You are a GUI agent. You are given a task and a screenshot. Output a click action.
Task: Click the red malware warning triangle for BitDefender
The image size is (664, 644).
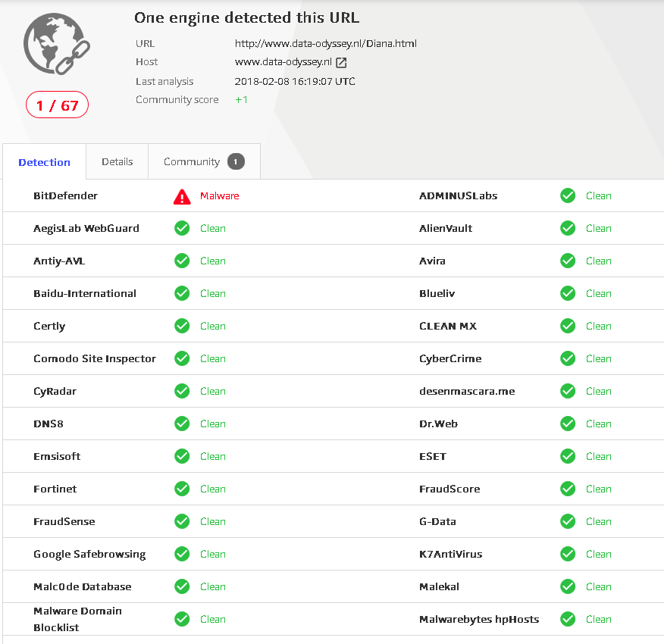tap(182, 196)
